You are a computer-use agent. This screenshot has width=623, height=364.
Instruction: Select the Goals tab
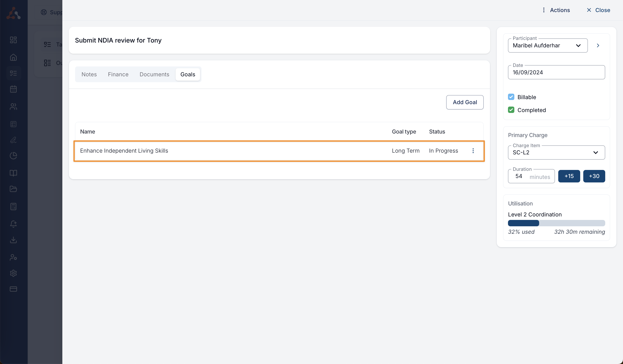click(188, 74)
